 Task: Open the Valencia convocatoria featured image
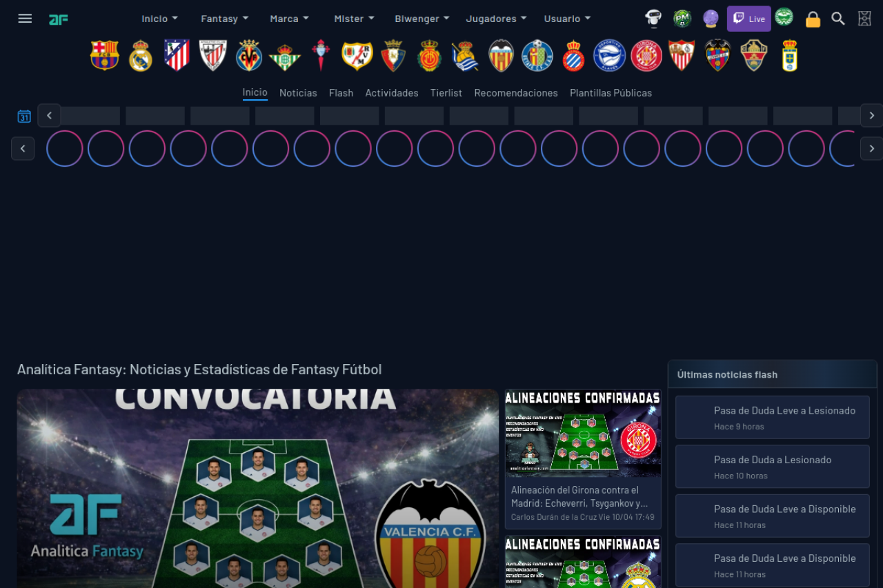point(257,488)
